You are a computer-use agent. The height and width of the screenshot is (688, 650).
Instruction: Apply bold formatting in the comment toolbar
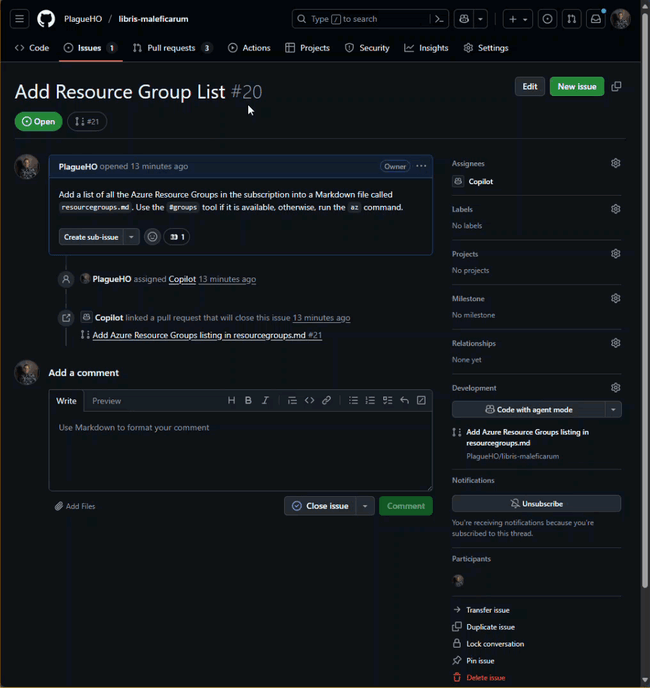coord(248,400)
